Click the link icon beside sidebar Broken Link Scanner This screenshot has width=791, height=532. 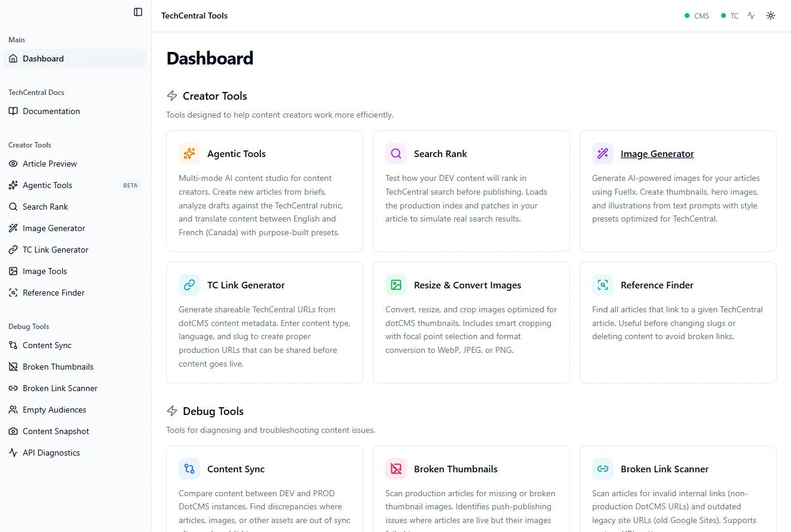[13, 388]
